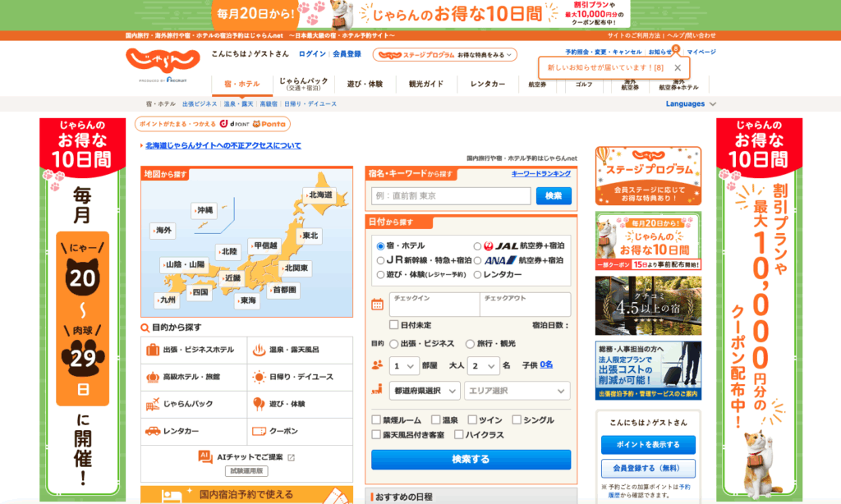Expand the Languages menu
This screenshot has width=841, height=504.
coord(691,104)
